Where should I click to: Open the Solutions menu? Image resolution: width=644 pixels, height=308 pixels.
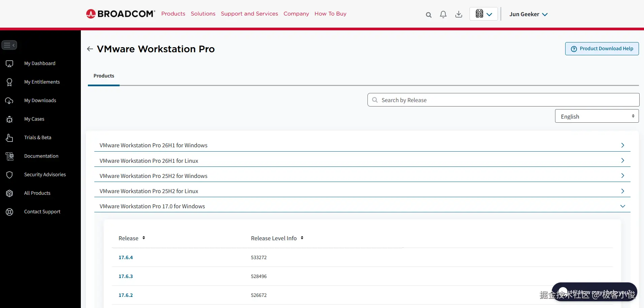[203, 13]
